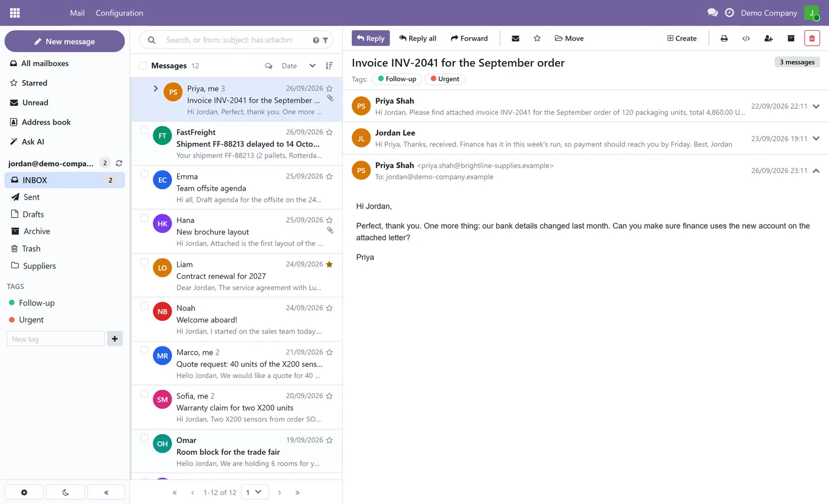Add new tag plus button

pos(114,339)
